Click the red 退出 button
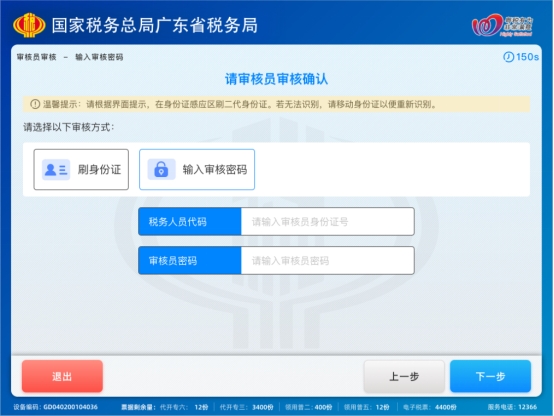 click(x=62, y=376)
